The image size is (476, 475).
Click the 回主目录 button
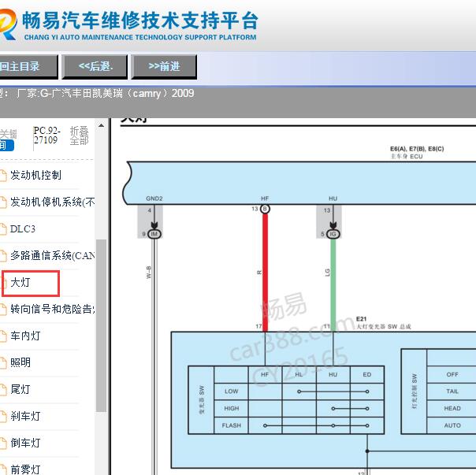pos(28,66)
